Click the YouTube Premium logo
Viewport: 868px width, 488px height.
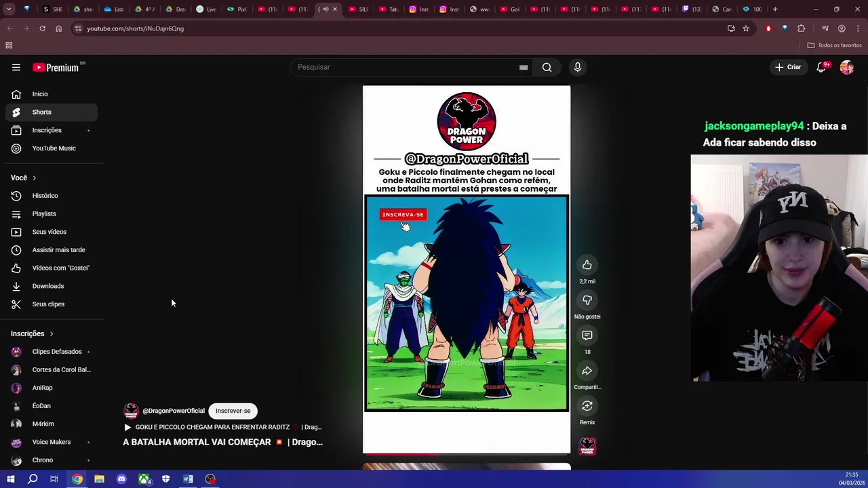tap(56, 67)
